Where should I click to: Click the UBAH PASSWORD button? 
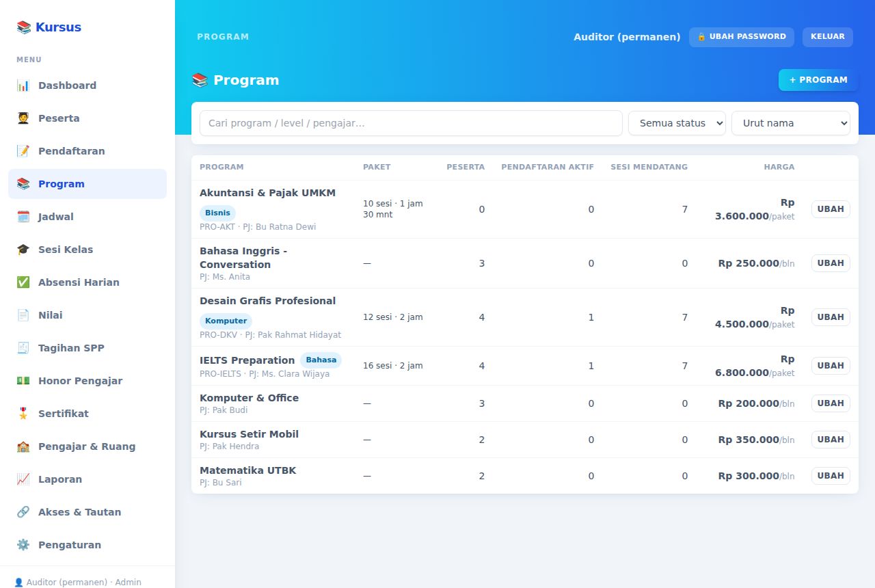[x=742, y=37]
